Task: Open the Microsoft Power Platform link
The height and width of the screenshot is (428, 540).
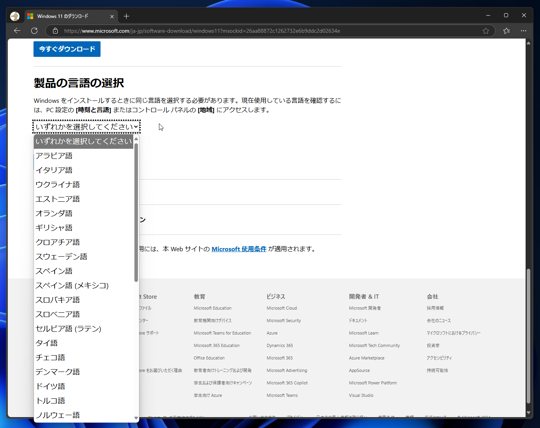Action: click(x=373, y=383)
